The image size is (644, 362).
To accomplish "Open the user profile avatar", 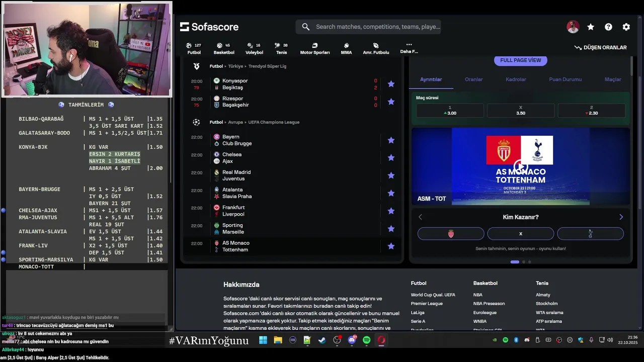I will pyautogui.click(x=573, y=27).
